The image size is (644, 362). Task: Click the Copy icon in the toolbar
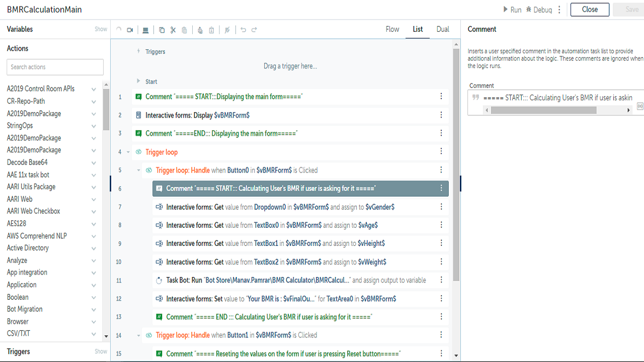(x=162, y=30)
